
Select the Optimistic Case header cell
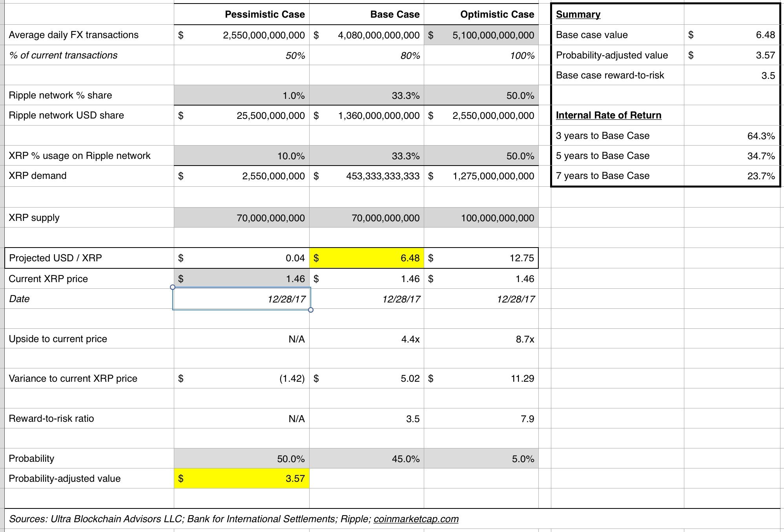[481, 15]
